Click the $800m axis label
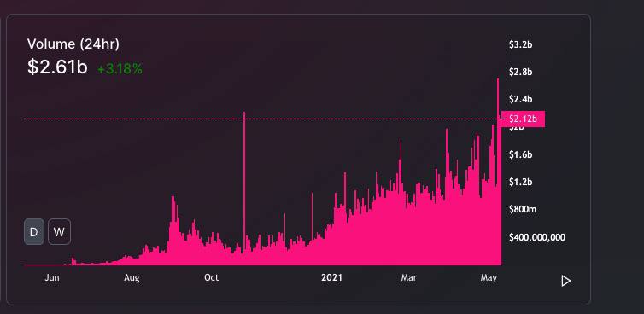 tap(523, 209)
